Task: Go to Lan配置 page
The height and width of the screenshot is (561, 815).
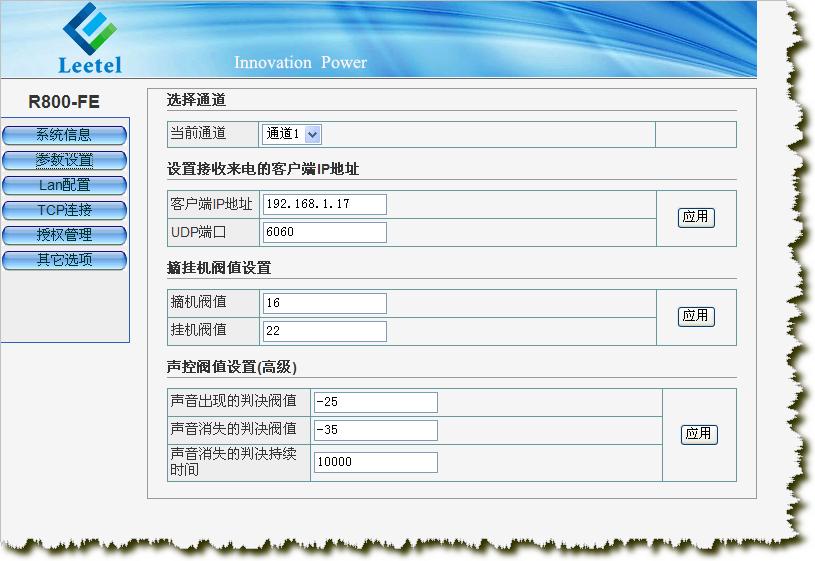Action: click(64, 185)
